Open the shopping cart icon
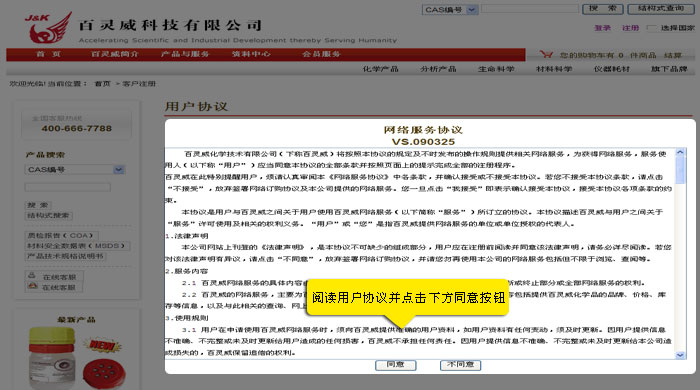The height and width of the screenshot is (390, 700). [546, 54]
